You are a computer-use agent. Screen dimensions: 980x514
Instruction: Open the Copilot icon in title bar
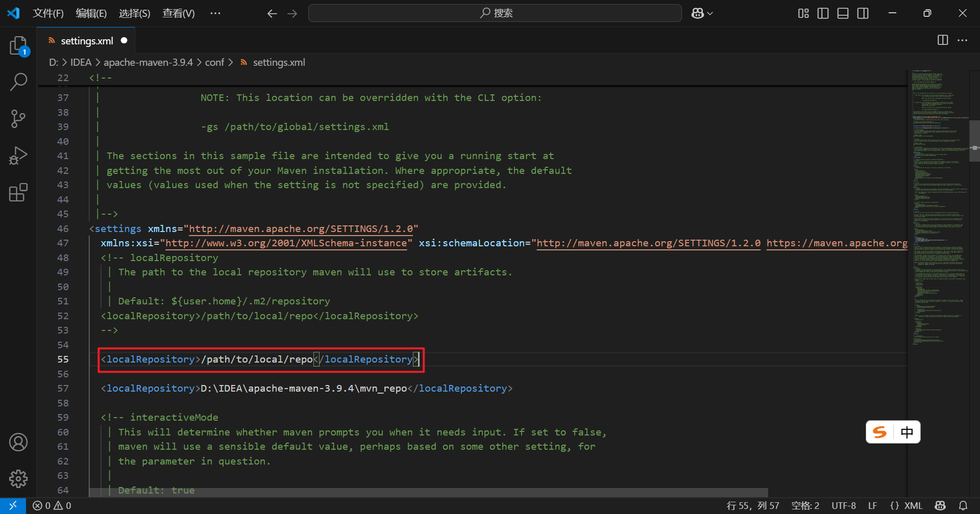pyautogui.click(x=697, y=13)
